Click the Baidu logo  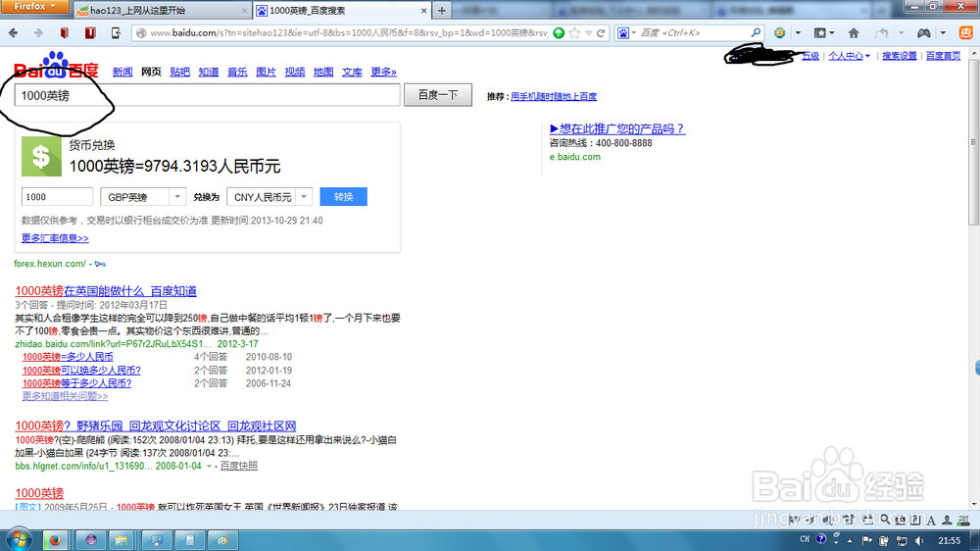(56, 66)
